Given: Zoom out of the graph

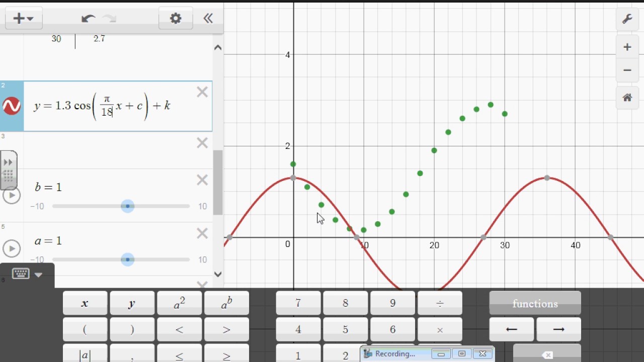Looking at the screenshot, I should tap(627, 70).
